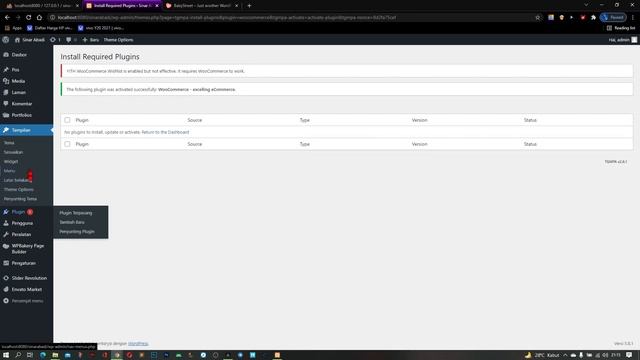Open the Windows notification center
Screen dimensions: 640x360
[629, 355]
